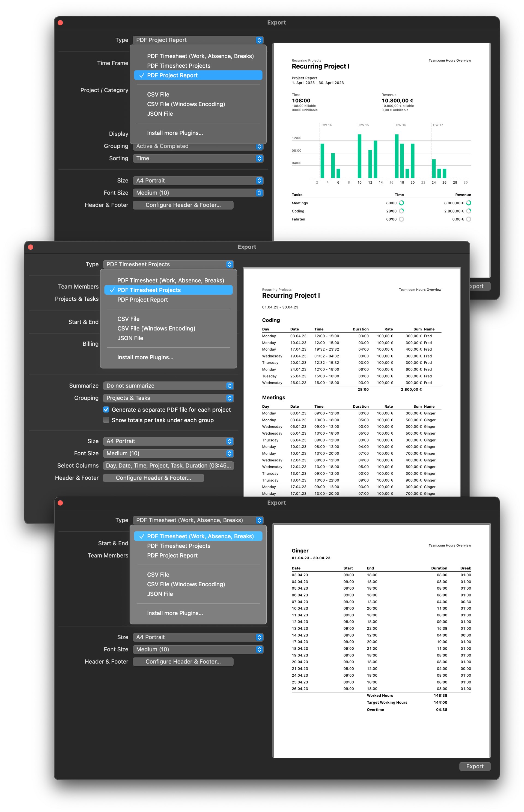Select checked PDF Timesheet Projects in middle window menu
This screenshot has height=812, width=524.
click(x=168, y=290)
